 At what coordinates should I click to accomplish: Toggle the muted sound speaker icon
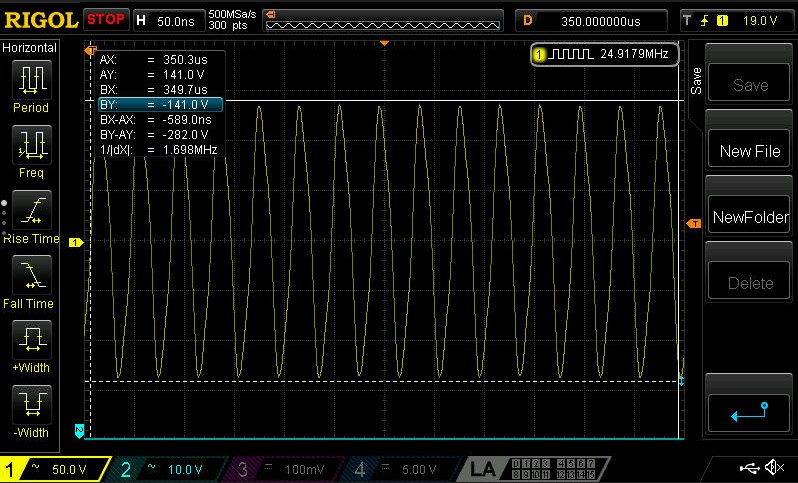coord(775,467)
